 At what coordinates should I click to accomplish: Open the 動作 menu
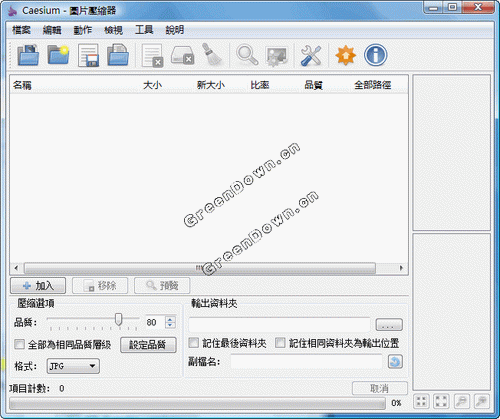pyautogui.click(x=83, y=30)
